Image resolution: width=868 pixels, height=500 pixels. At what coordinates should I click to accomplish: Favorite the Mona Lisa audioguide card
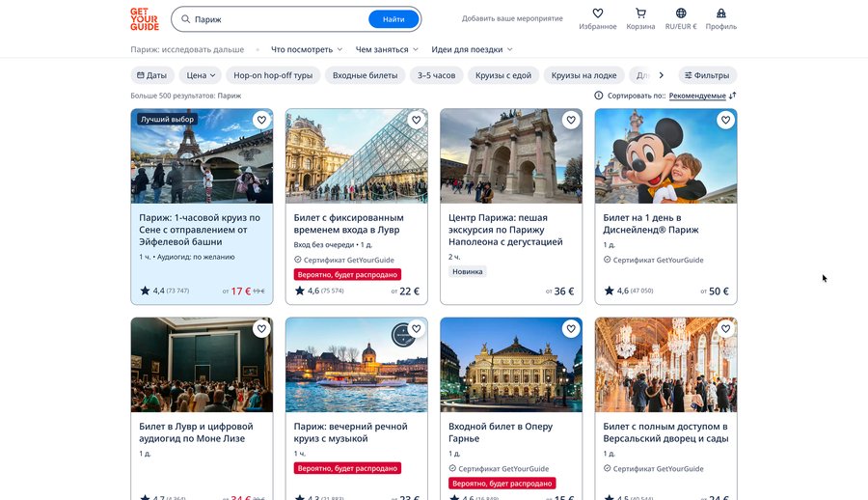(261, 329)
